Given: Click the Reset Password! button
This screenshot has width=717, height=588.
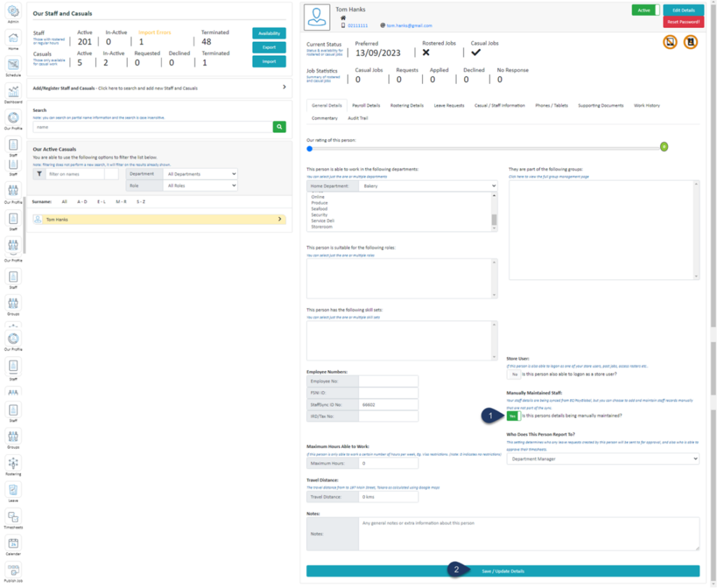Looking at the screenshot, I should click(683, 22).
